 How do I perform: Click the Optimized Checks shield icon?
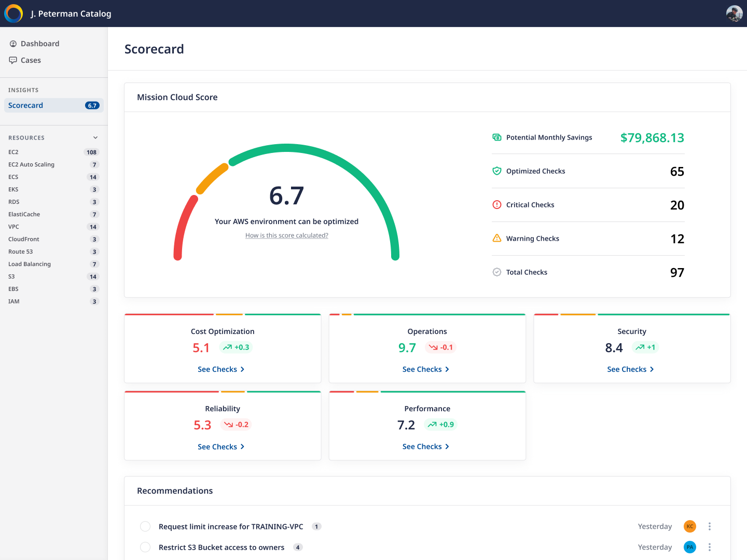click(496, 171)
